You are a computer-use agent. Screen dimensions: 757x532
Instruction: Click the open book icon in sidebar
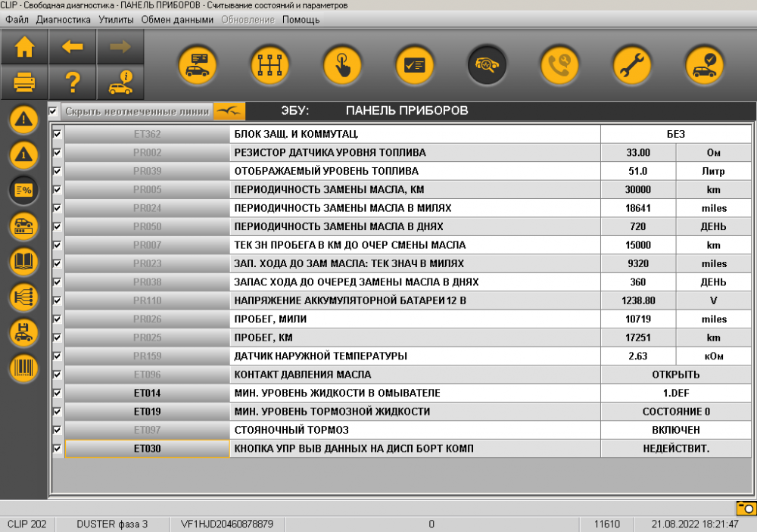click(x=23, y=262)
